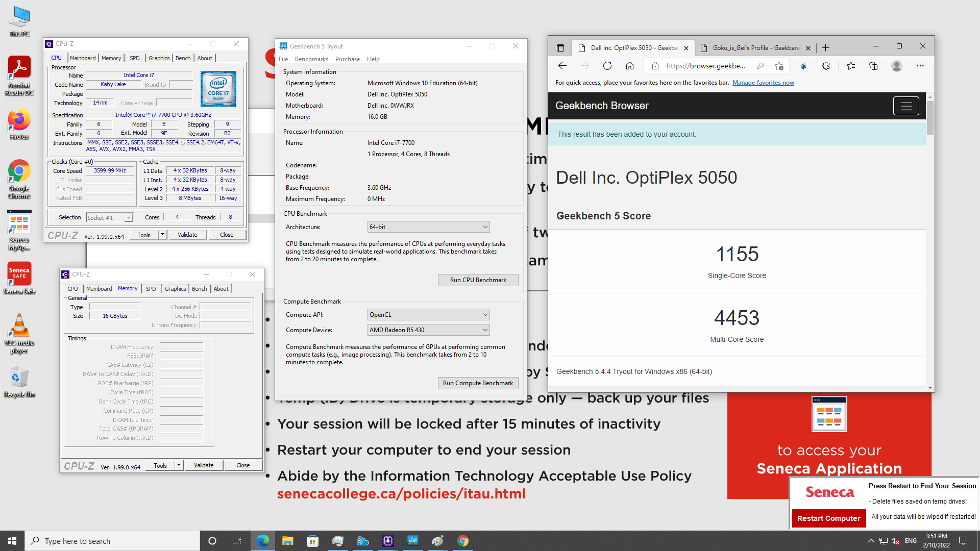This screenshot has height=551, width=980.
Task: Add this page to favorites star
Action: pyautogui.click(x=779, y=66)
